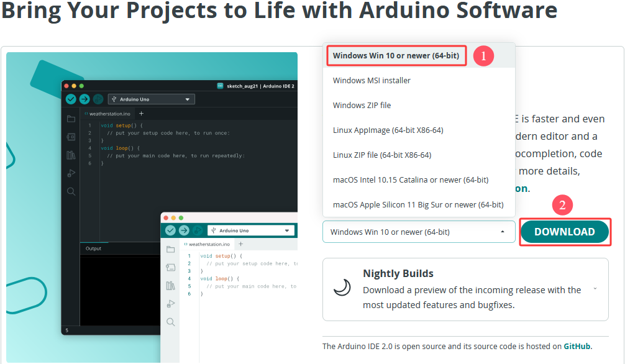Click Verify checkmark icon in dark IDE window
This screenshot has height=364, width=625.
pos(71,99)
